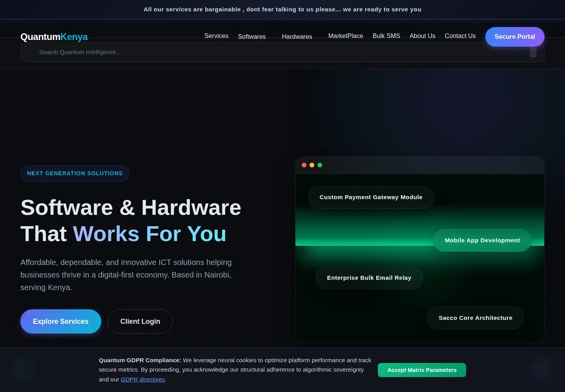Viewport: 565px width, 392px height.
Task: Open the Bulk SMS page
Action: [386, 36]
